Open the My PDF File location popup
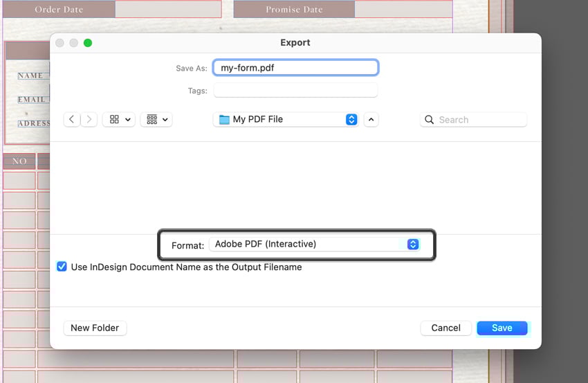This screenshot has height=383, width=588. [286, 119]
